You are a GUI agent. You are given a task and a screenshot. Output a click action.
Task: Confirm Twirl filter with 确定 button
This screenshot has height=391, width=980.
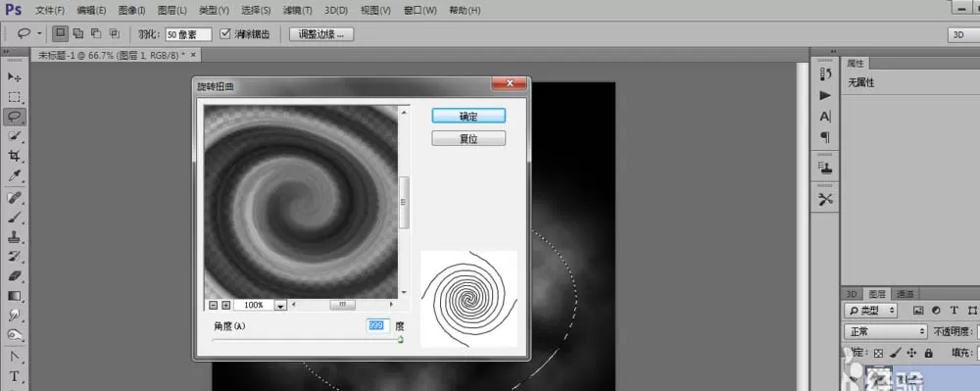tap(468, 117)
